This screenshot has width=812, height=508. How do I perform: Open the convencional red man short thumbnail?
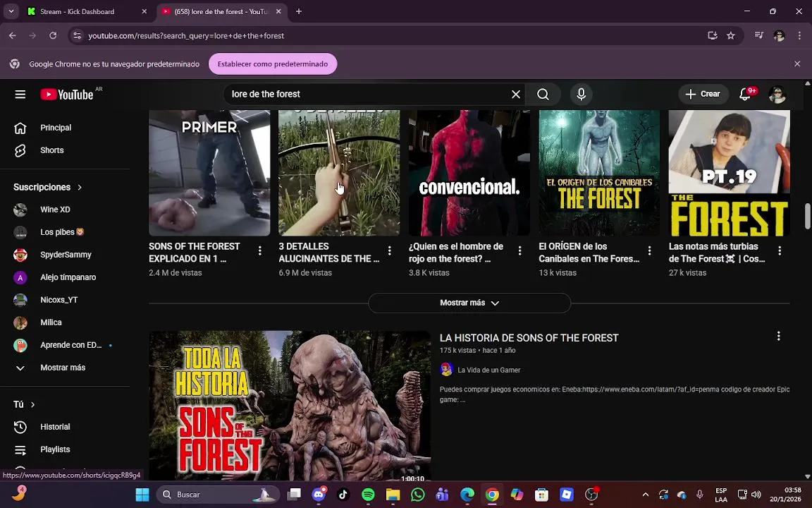coord(469,173)
